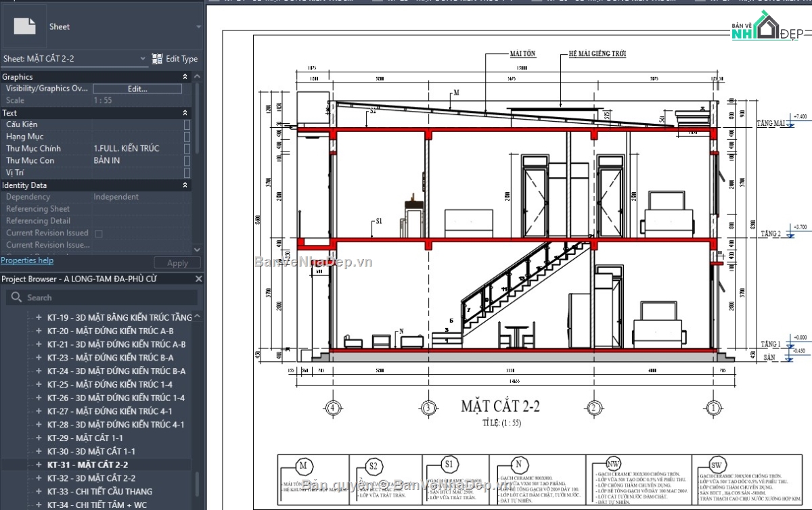This screenshot has width=812, height=510.
Task: Expand the KT-19 sheet plus sign
Action: [x=39, y=317]
